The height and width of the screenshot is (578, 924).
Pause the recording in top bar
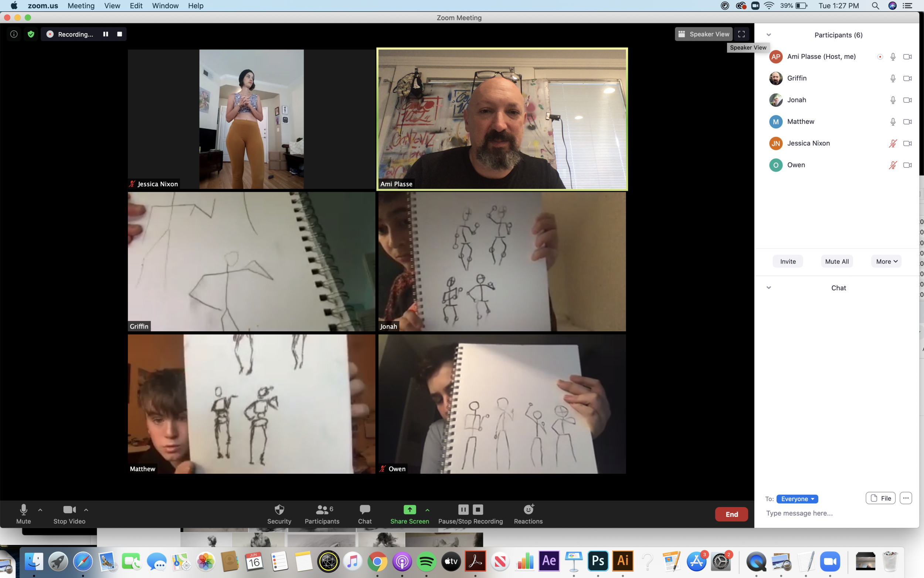coord(105,34)
